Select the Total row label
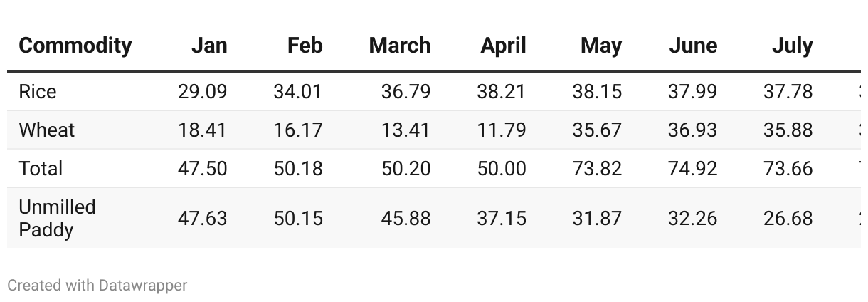Viewport: 868px width, 302px height. [x=41, y=169]
